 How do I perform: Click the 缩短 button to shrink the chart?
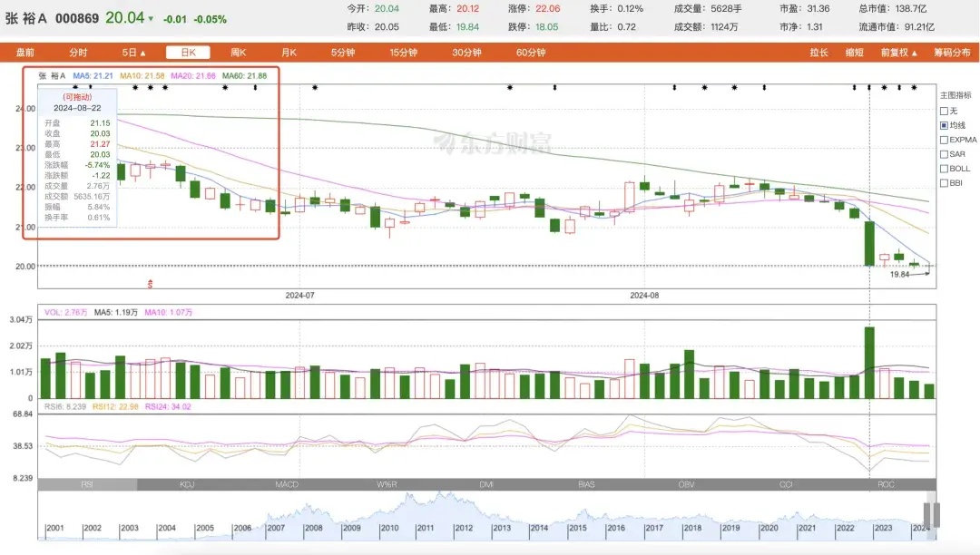[x=855, y=53]
